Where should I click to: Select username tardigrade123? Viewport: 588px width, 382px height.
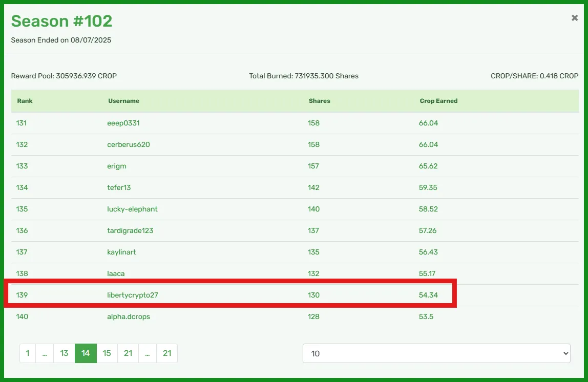click(x=130, y=230)
